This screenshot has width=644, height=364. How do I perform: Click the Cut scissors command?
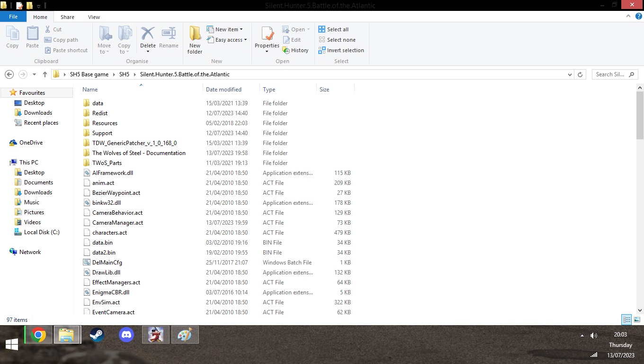[53, 29]
